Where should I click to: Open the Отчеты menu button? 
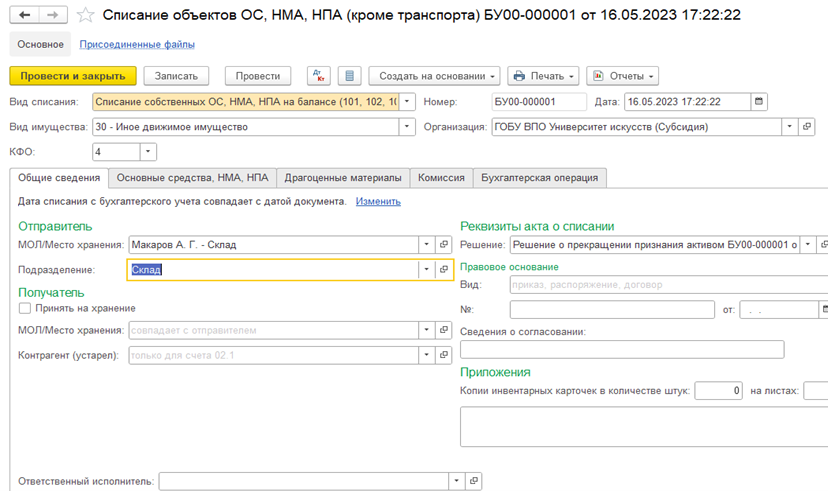(x=623, y=76)
